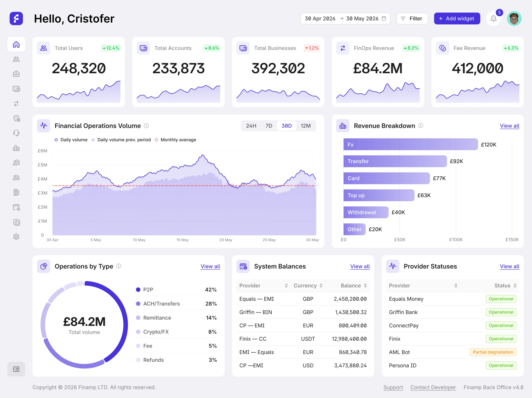This screenshot has width=532, height=398.
Task: Click the System Balances table icon
Action: pos(243,266)
